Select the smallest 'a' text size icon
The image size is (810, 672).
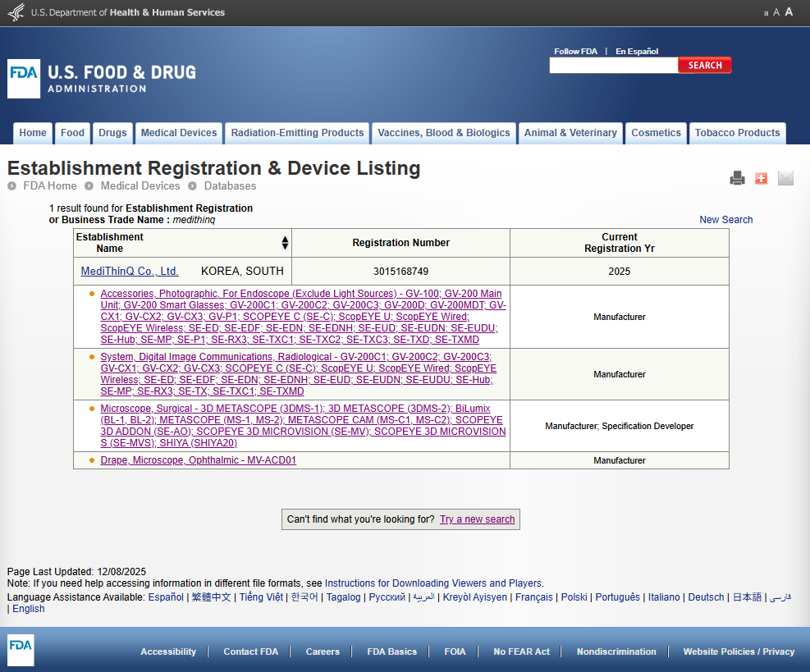click(766, 11)
